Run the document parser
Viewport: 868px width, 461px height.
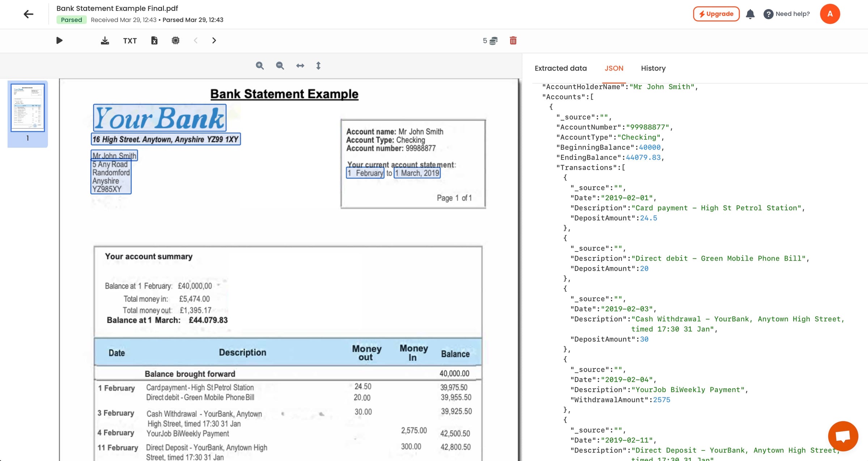[x=59, y=41]
